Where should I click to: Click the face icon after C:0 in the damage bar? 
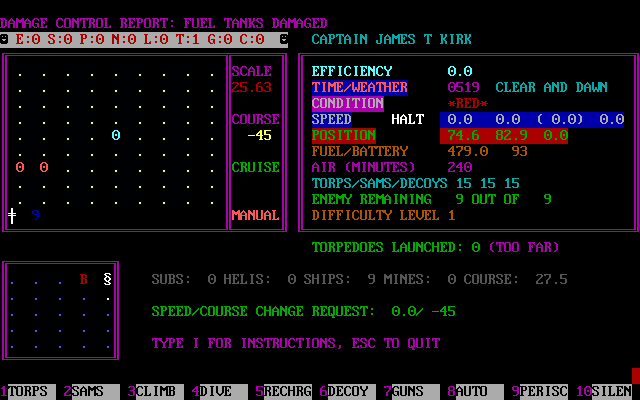(283, 39)
